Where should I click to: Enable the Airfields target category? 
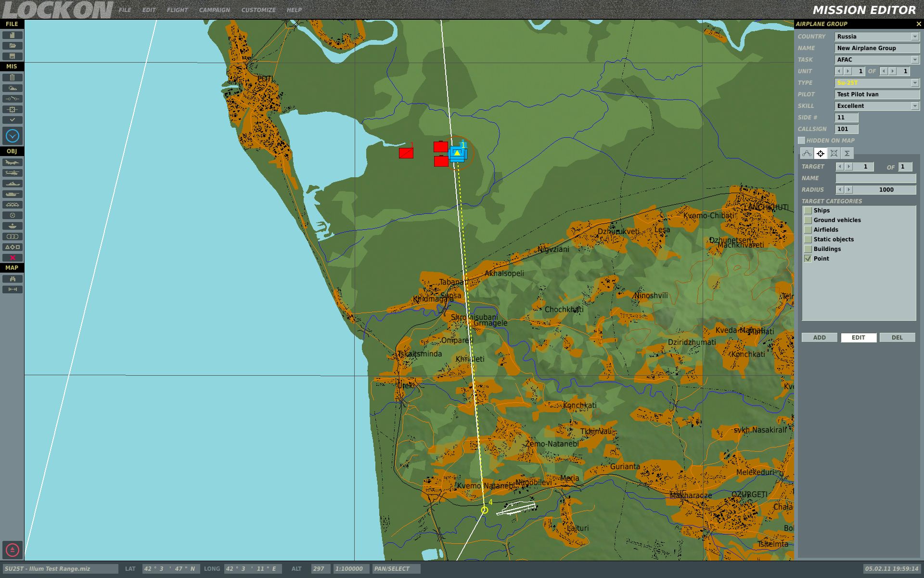click(808, 230)
